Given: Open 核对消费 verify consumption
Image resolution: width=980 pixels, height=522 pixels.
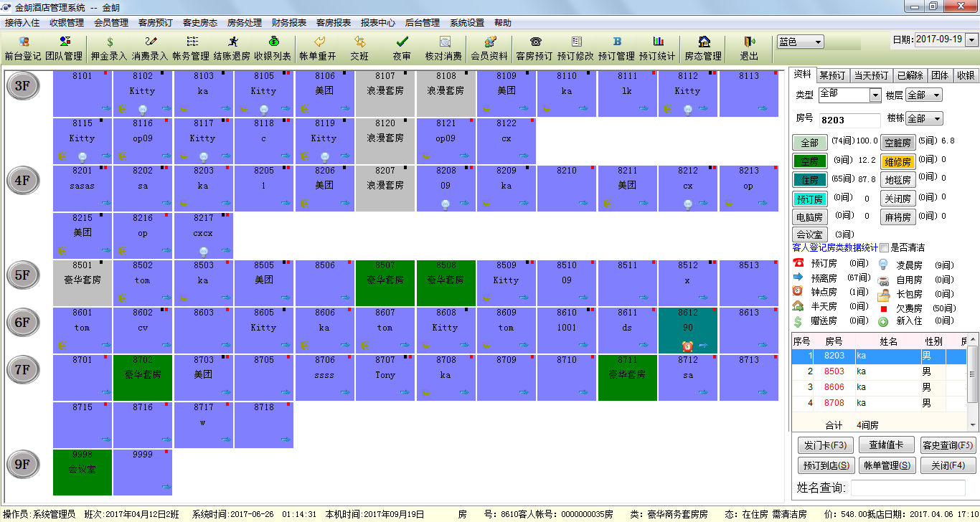Looking at the screenshot, I should tap(443, 49).
